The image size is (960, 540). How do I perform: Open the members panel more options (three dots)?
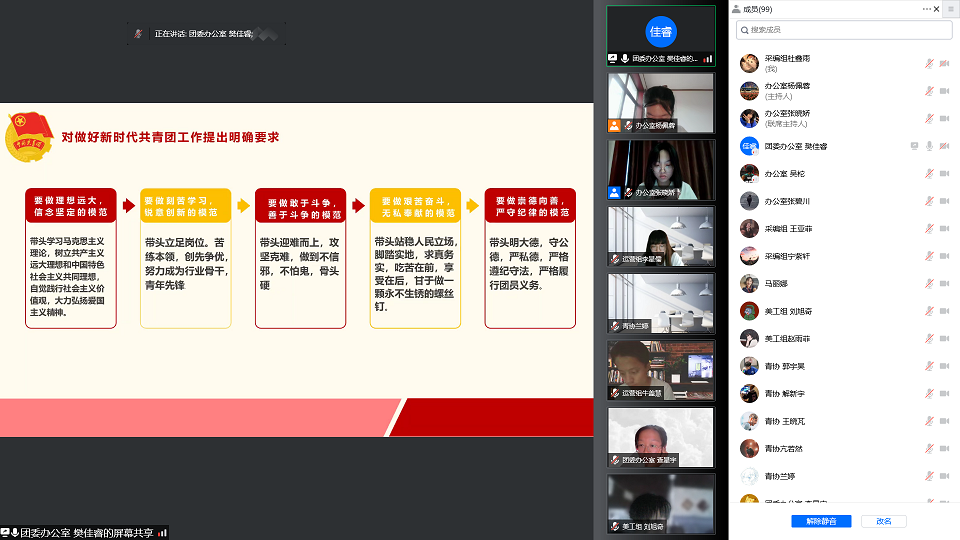(x=926, y=9)
